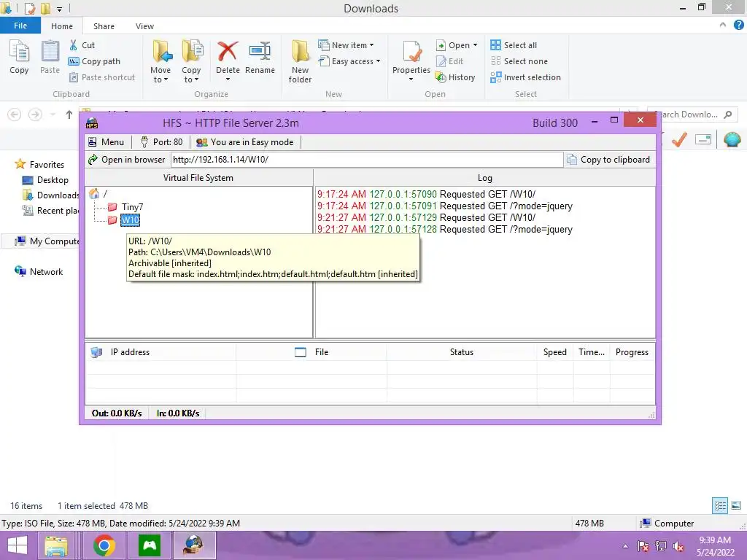The width and height of the screenshot is (747, 560).
Task: Click the HFS URL address field
Action: tap(366, 160)
